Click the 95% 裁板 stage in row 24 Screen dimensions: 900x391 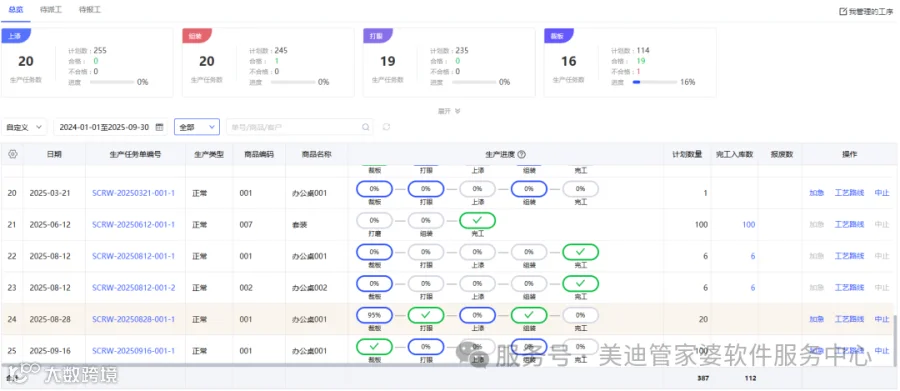(374, 315)
